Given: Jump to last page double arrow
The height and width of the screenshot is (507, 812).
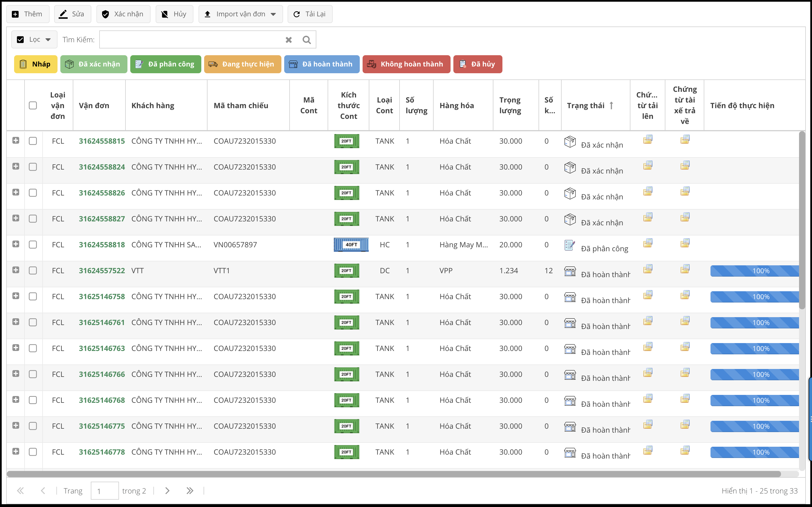Looking at the screenshot, I should pos(189,491).
